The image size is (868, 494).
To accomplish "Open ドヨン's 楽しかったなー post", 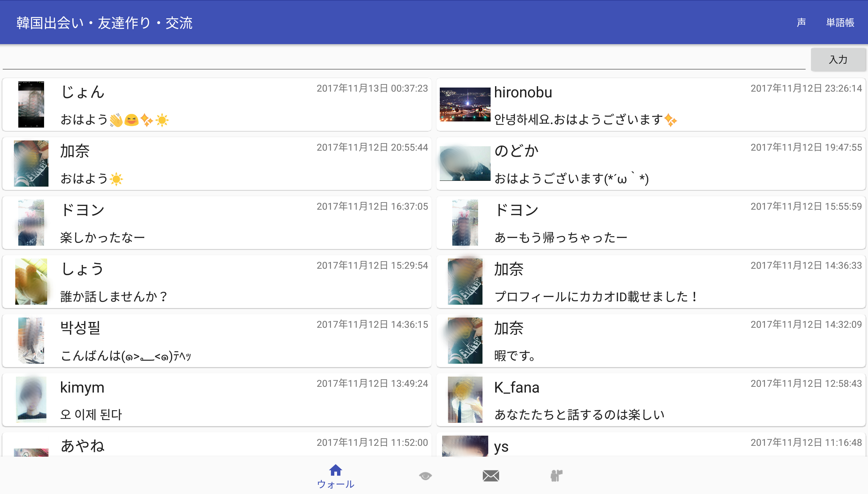I will tap(102, 237).
